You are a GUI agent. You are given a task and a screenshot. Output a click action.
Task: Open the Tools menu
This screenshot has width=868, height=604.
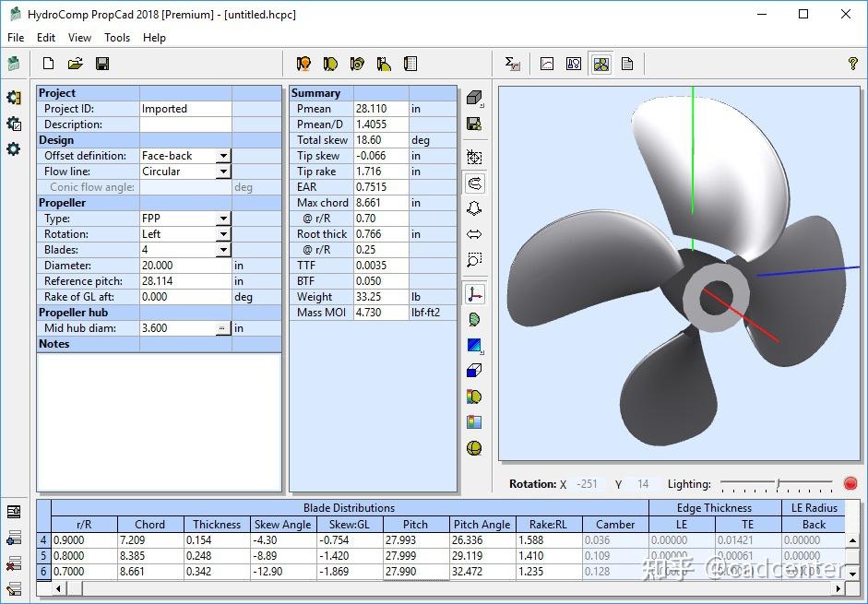click(x=117, y=38)
